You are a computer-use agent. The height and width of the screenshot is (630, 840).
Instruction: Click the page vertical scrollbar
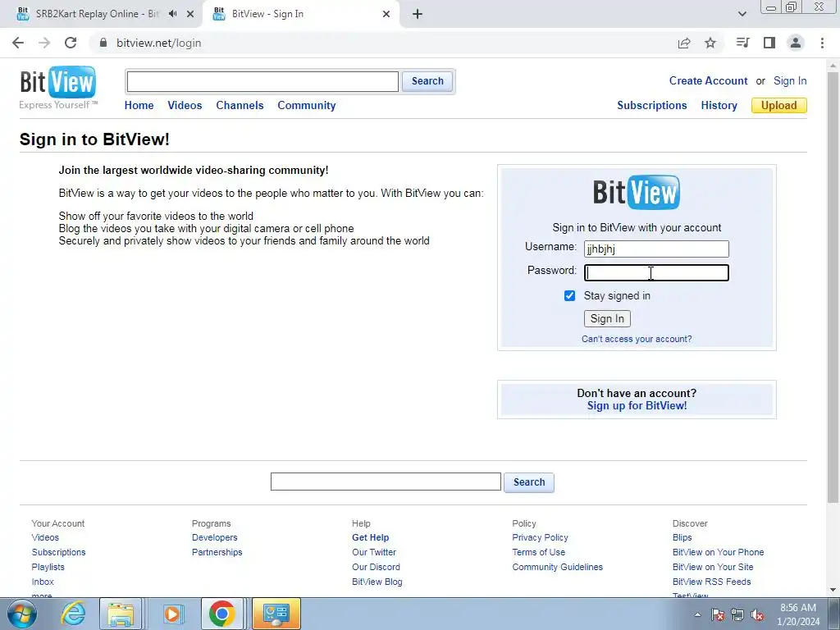coord(833,286)
